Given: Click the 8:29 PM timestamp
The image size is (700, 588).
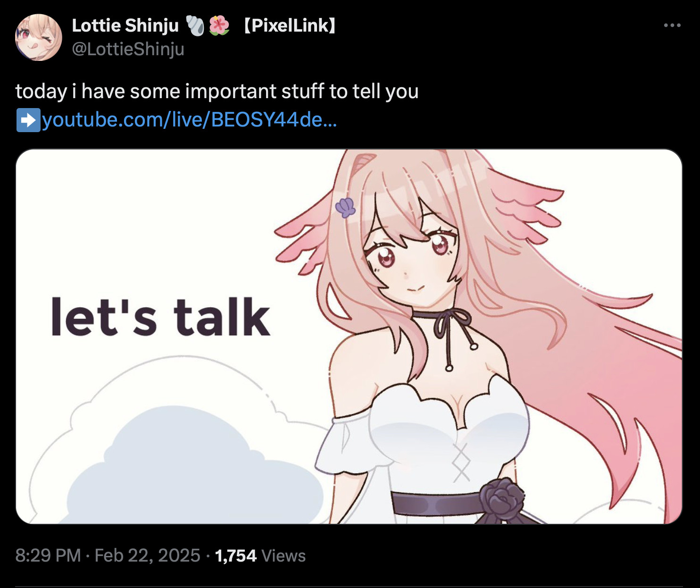Looking at the screenshot, I should point(48,555).
